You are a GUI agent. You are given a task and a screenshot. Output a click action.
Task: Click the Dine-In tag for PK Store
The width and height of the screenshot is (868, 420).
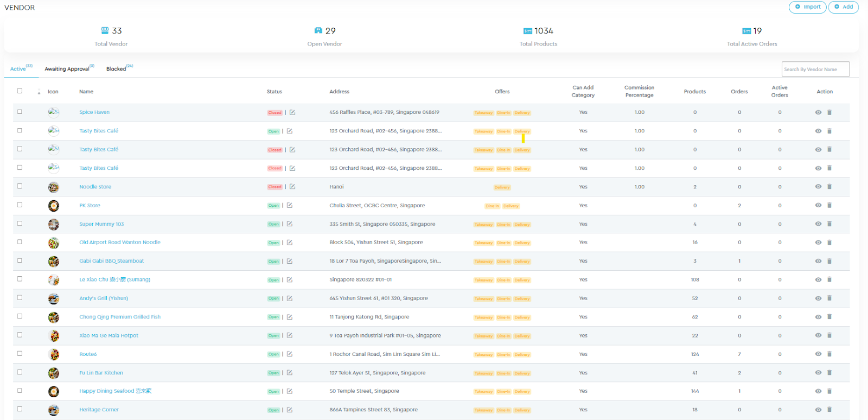492,206
